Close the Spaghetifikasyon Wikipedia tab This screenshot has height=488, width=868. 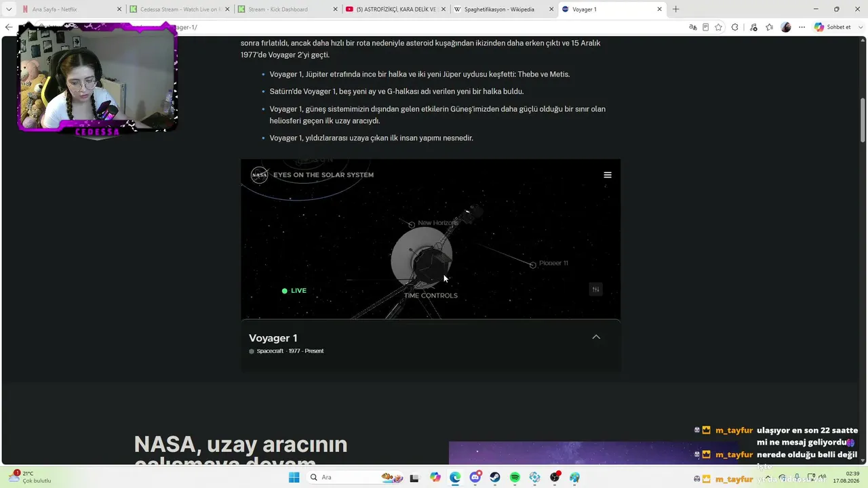pyautogui.click(x=551, y=9)
